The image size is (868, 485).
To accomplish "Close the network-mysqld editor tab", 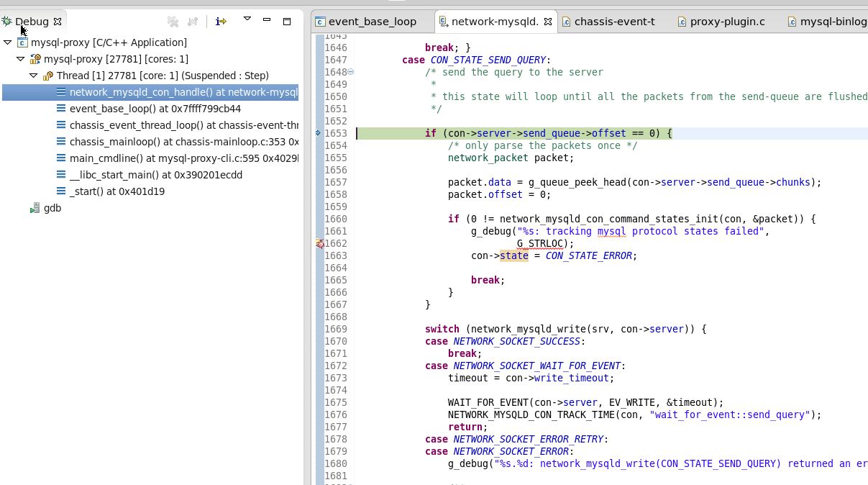I will pos(547,22).
